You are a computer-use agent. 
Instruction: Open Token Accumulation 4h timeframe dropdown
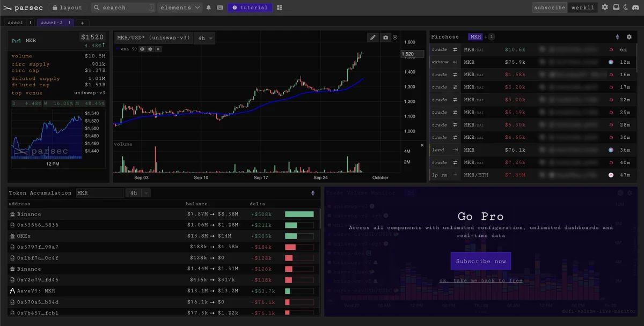tap(138, 193)
